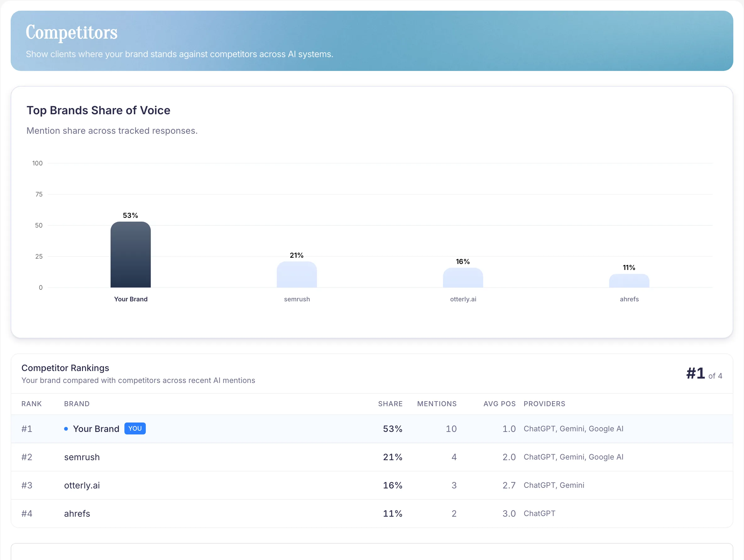Sort by the AVG POS column header
The height and width of the screenshot is (560, 744).
pyautogui.click(x=499, y=404)
